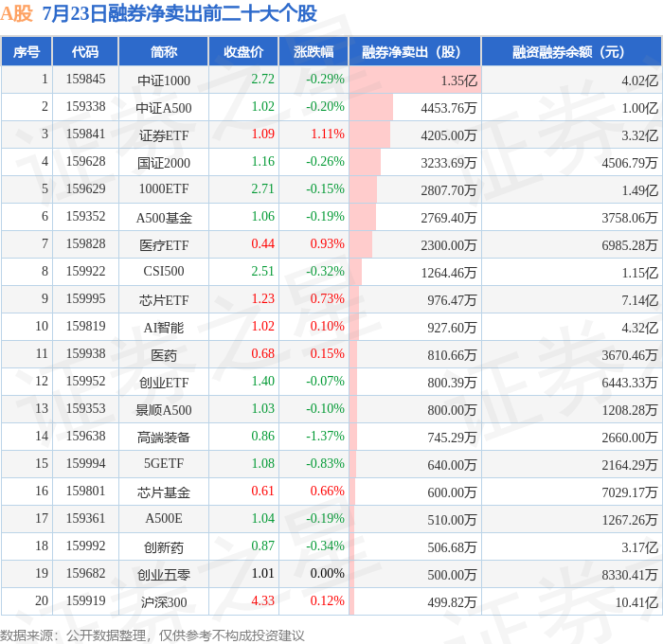This screenshot has width=663, height=644.
Task: Click the name 沪深300
Action: point(164,602)
